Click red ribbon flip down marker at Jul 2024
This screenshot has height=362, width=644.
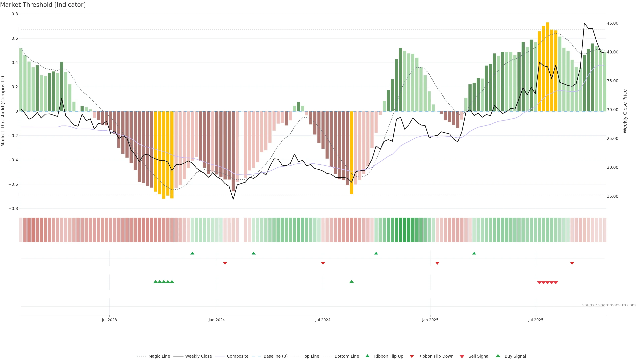[323, 263]
